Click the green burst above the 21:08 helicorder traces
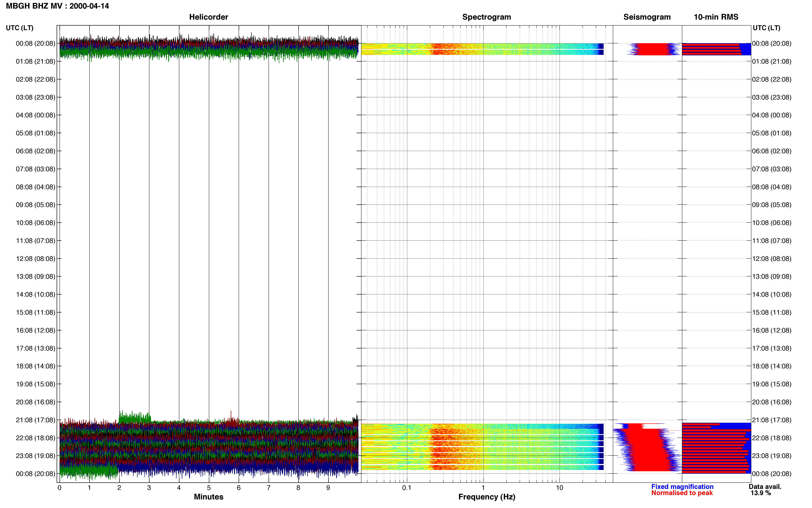The image size is (812, 508). pyautogui.click(x=135, y=417)
